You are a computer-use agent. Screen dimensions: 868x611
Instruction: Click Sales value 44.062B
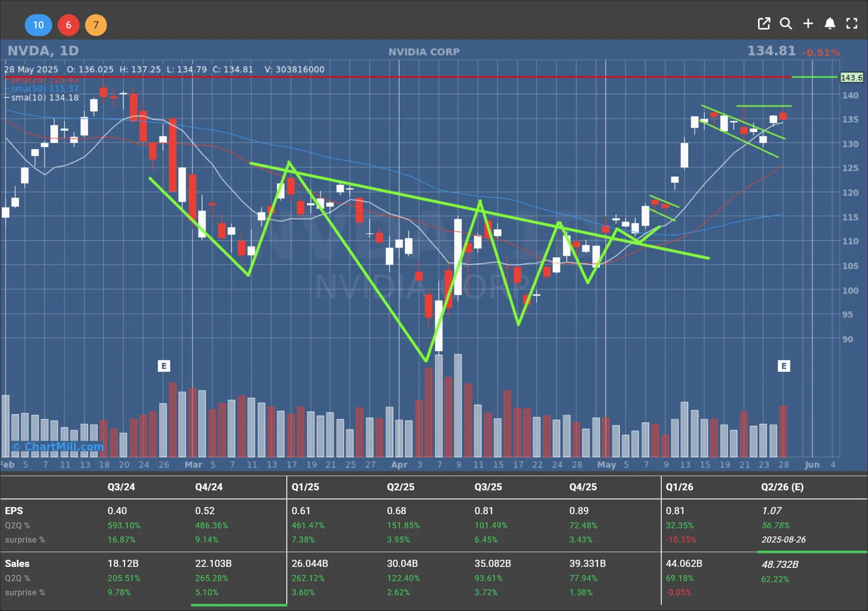pyautogui.click(x=684, y=563)
